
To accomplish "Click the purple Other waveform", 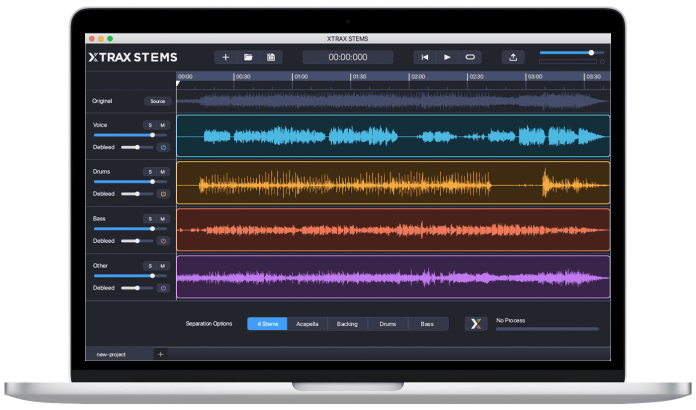I will point(393,277).
